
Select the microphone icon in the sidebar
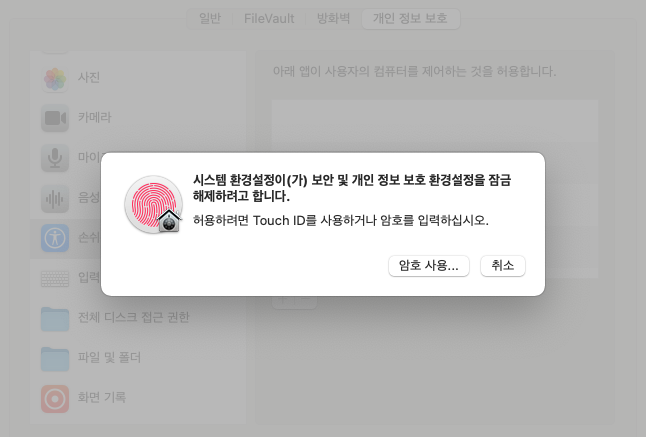coord(55,158)
